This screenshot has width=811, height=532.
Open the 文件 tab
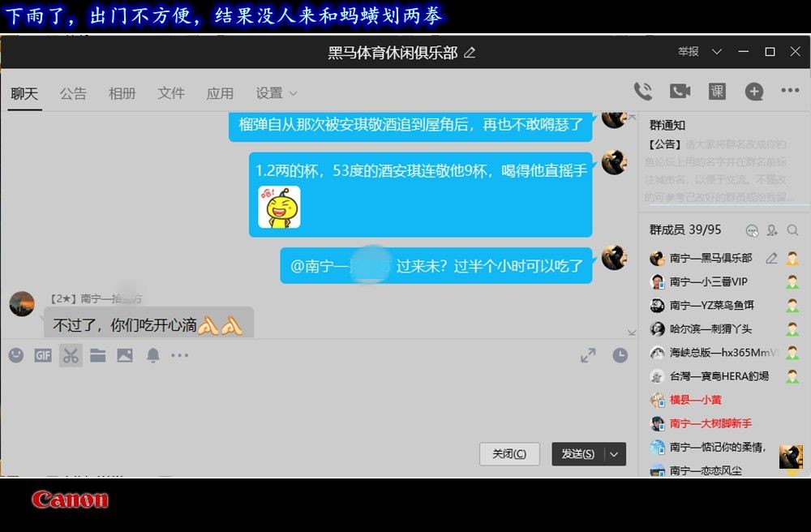point(171,93)
